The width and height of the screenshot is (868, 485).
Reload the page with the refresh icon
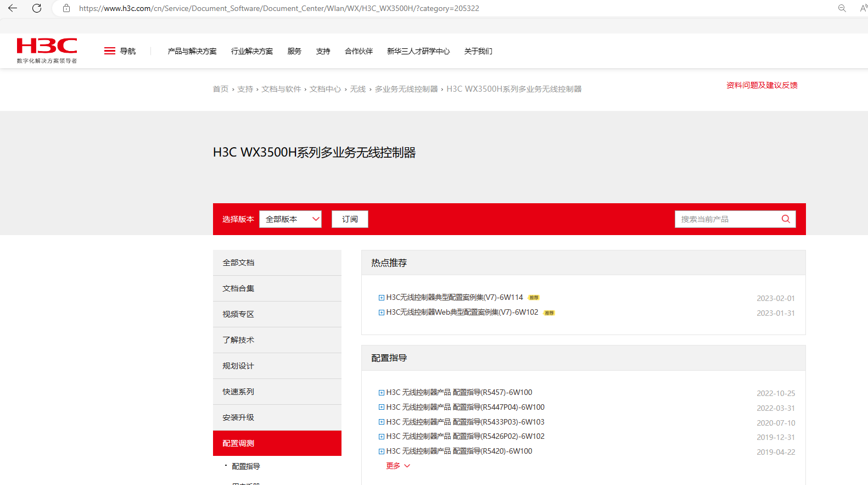point(37,8)
